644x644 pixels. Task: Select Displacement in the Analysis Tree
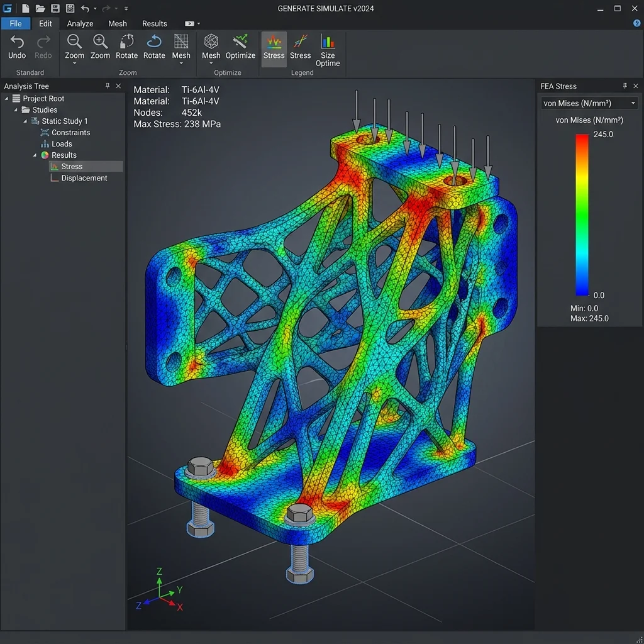84,178
